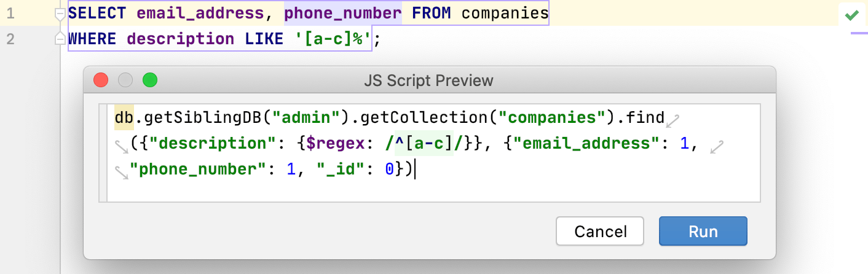
Task: Click the purple stripe mark below the checkmark
Action: pyautogui.click(x=859, y=33)
